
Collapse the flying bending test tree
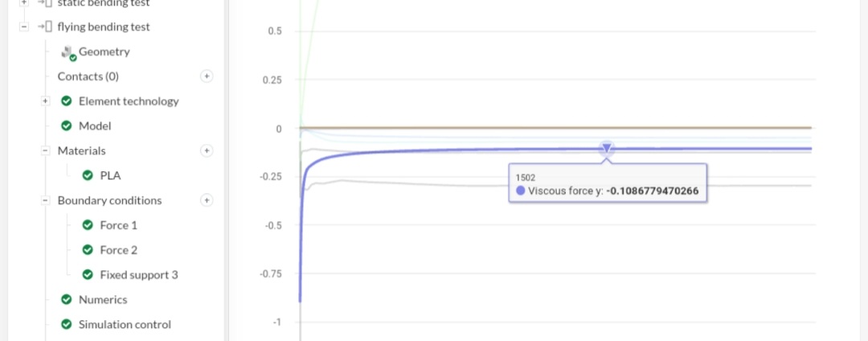point(23,27)
